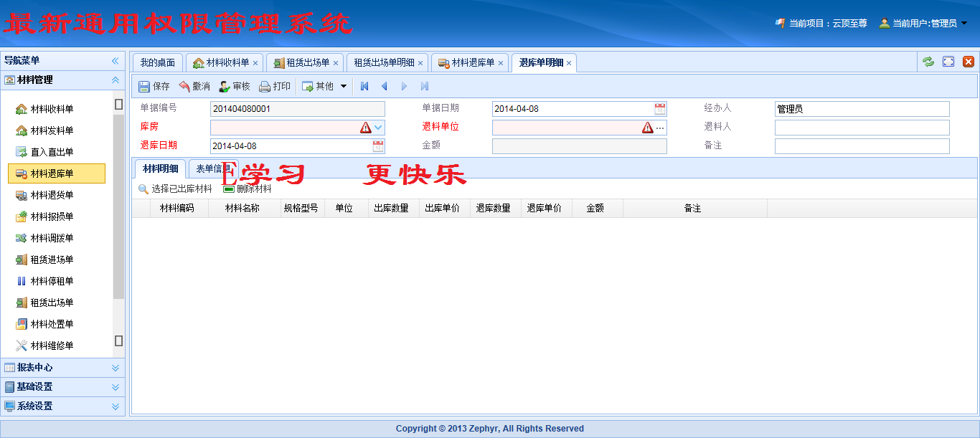Click the Save (保存) toolbar icon
The width and height of the screenshot is (980, 438).
[144, 87]
